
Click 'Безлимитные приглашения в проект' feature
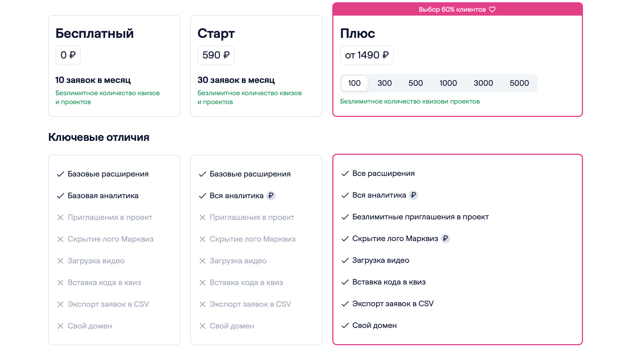tap(420, 217)
